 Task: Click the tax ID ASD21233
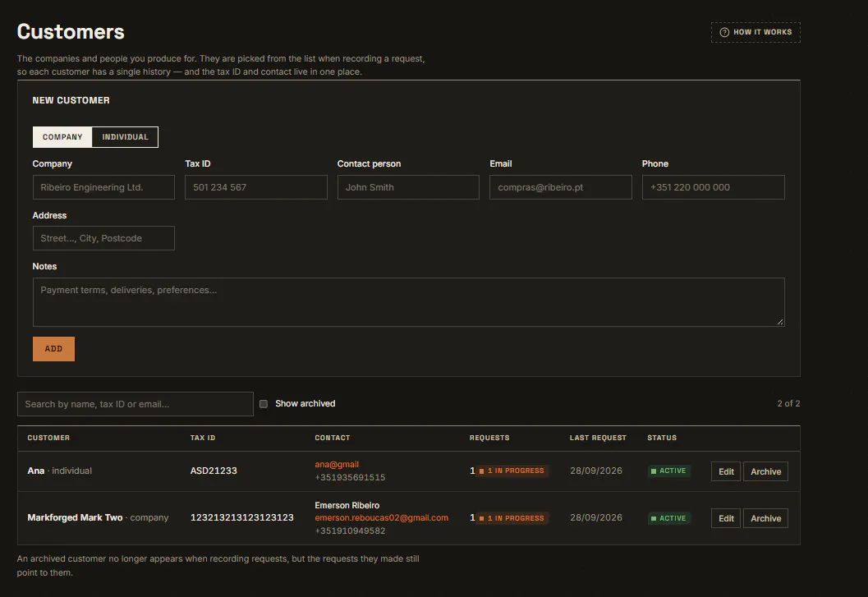click(x=214, y=471)
